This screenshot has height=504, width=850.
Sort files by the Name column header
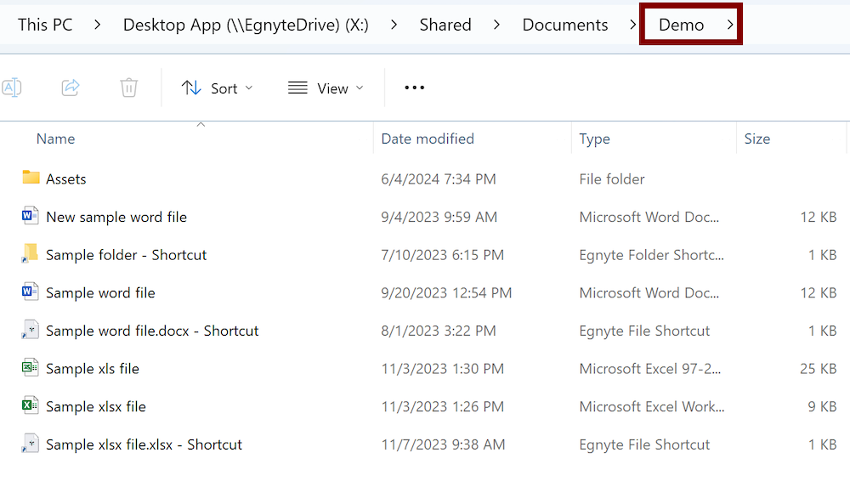tap(55, 139)
